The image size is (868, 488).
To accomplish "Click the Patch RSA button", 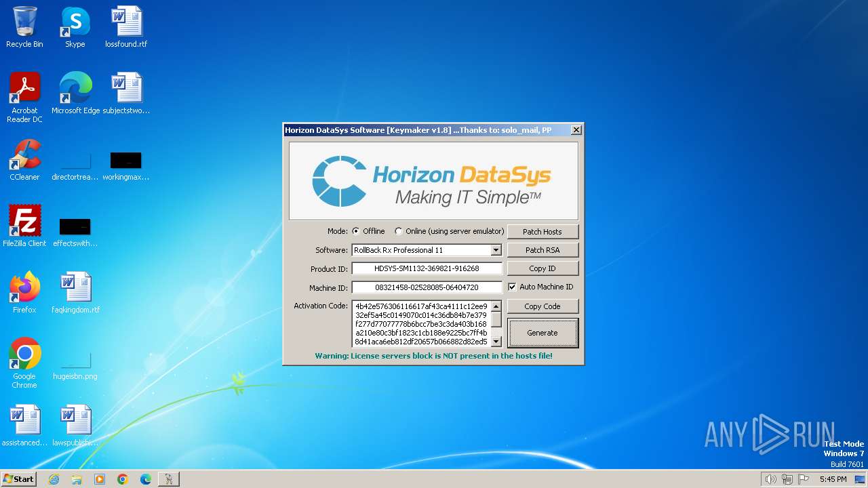I will tap(542, 250).
